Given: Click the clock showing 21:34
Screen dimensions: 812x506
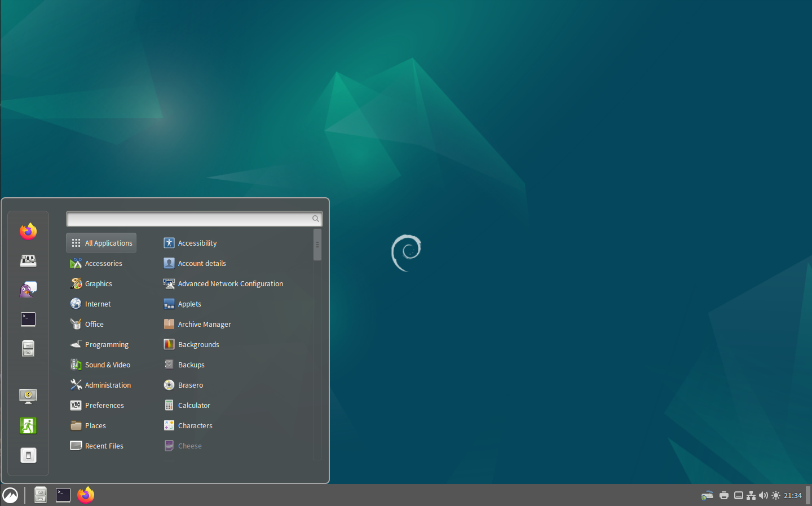Looking at the screenshot, I should pos(792,495).
